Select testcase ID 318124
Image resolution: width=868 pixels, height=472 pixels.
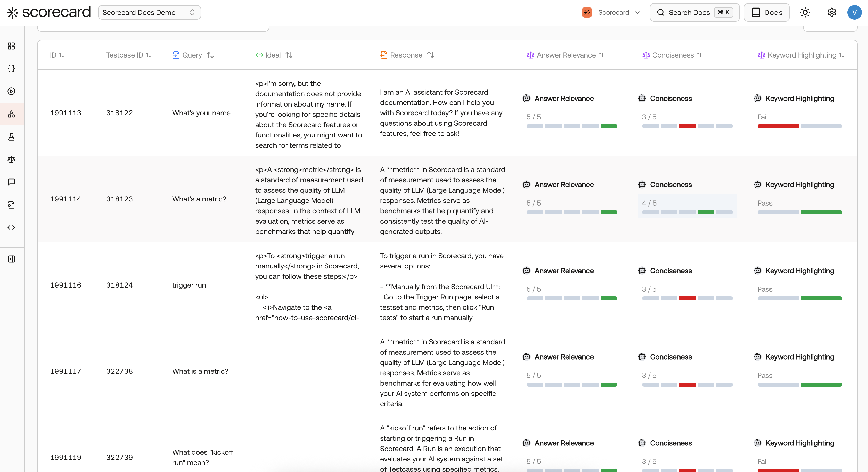[119, 285]
